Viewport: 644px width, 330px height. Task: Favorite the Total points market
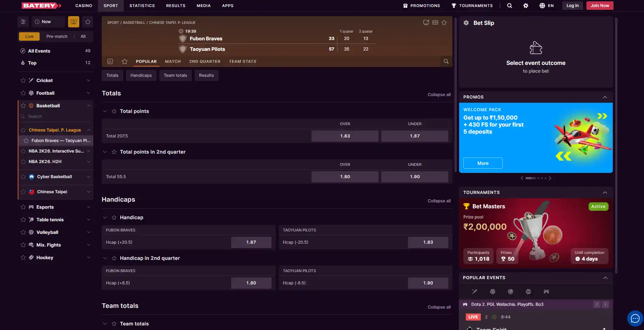(x=114, y=111)
